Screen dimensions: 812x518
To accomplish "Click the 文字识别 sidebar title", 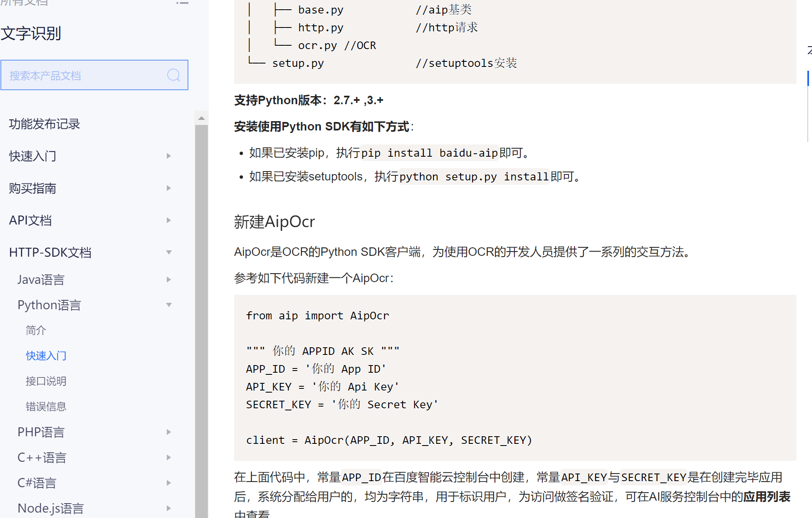I will (31, 33).
